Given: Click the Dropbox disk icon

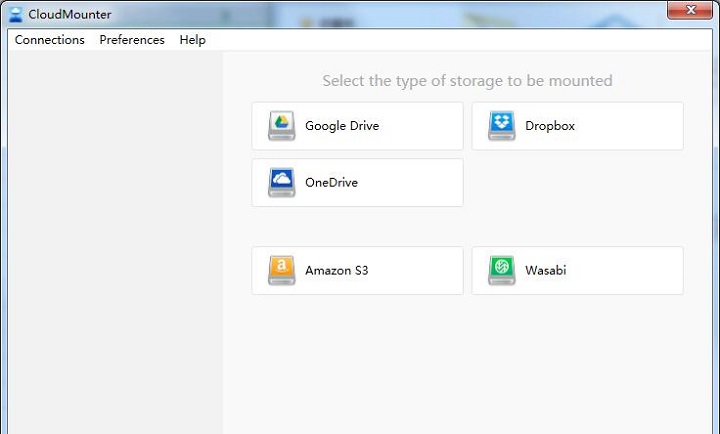Looking at the screenshot, I should point(501,126).
